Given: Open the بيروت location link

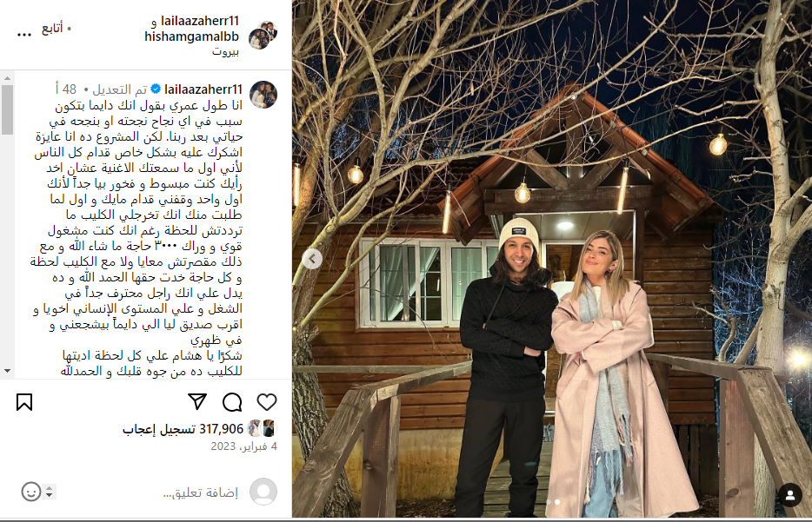Looking at the screenshot, I should [x=225, y=51].
